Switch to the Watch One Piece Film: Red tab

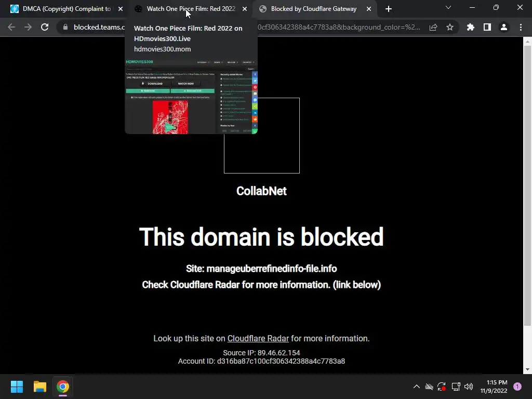click(191, 9)
